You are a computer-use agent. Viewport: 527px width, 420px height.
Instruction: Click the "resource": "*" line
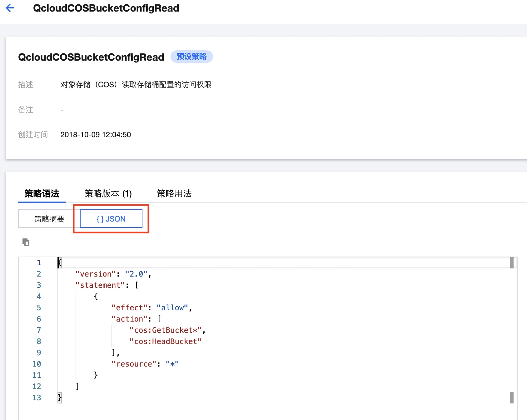click(x=145, y=364)
